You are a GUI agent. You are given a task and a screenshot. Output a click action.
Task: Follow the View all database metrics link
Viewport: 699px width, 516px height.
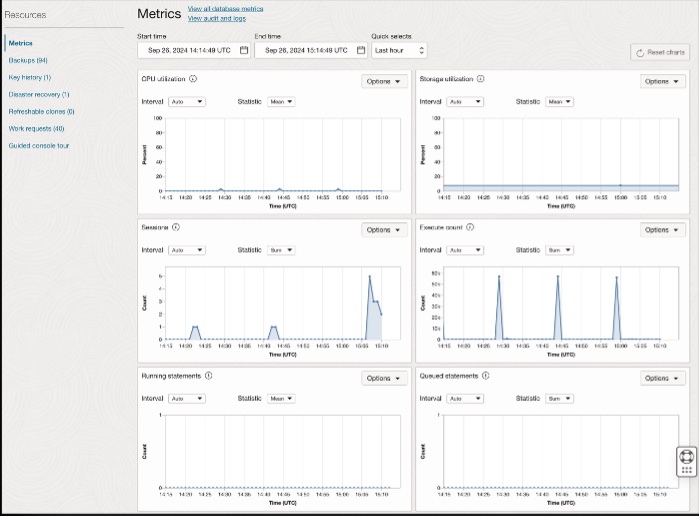click(226, 8)
